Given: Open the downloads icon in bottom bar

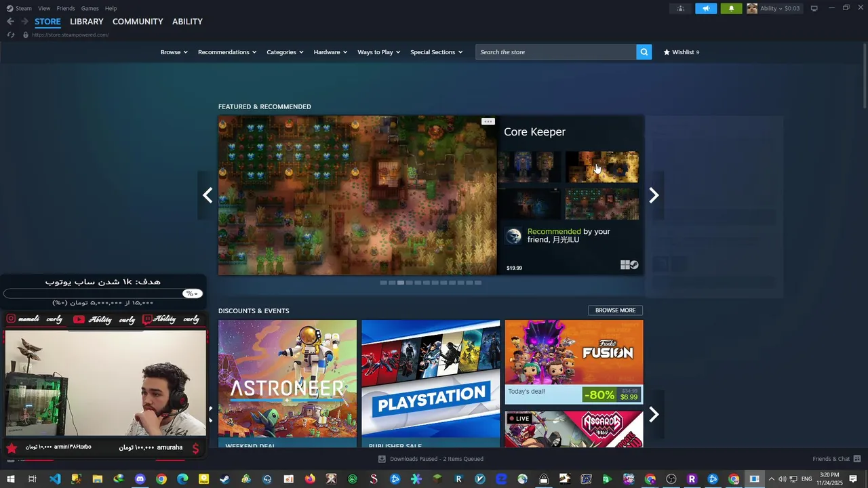Looking at the screenshot, I should (x=382, y=459).
